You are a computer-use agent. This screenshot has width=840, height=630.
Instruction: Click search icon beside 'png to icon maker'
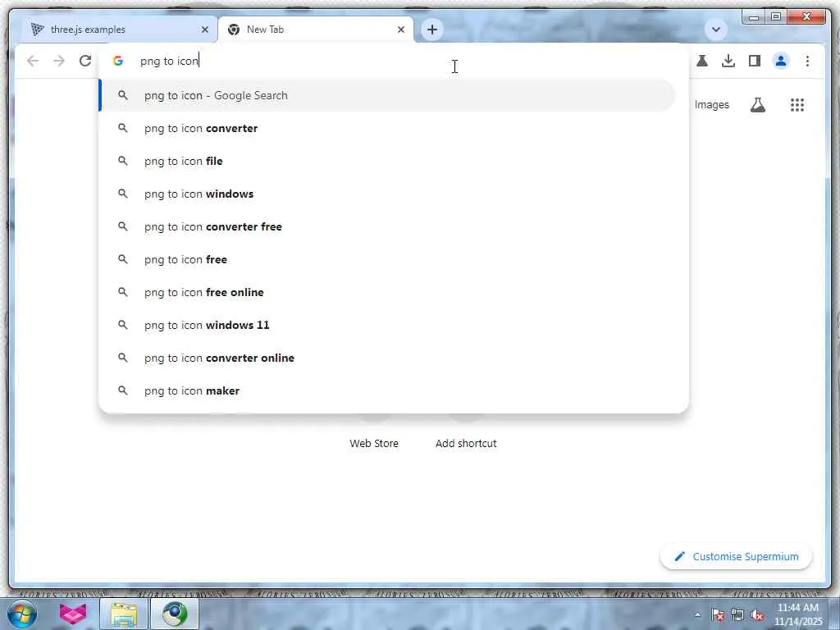(123, 390)
